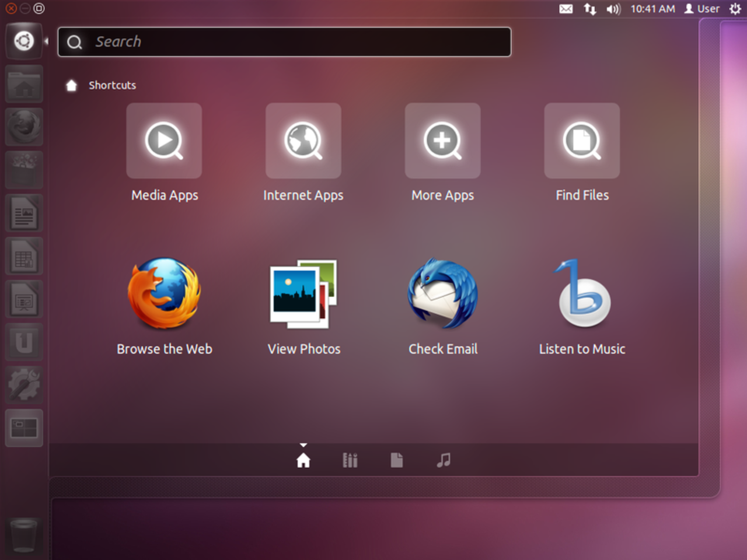
Task: Click the messaging envelope indicator
Action: click(566, 8)
